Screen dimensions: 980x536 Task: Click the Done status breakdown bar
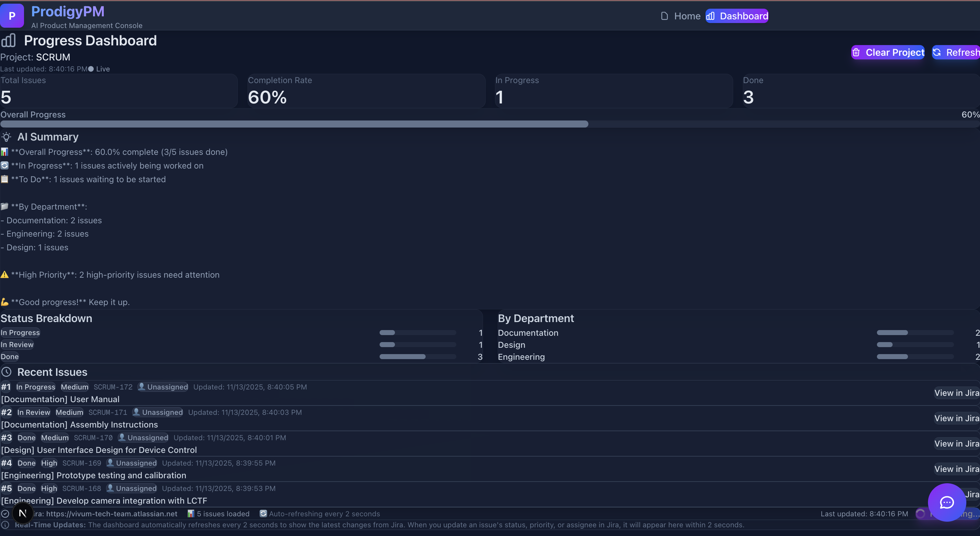point(417,357)
